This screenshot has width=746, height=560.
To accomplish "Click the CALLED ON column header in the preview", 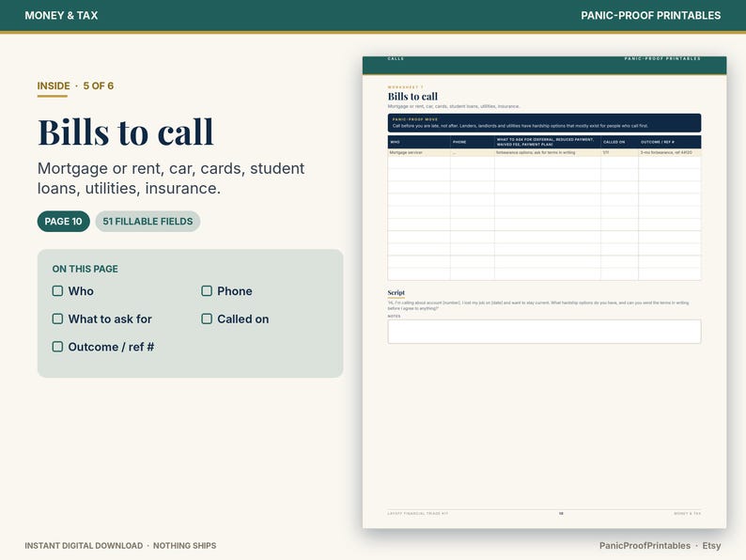I will [x=619, y=142].
